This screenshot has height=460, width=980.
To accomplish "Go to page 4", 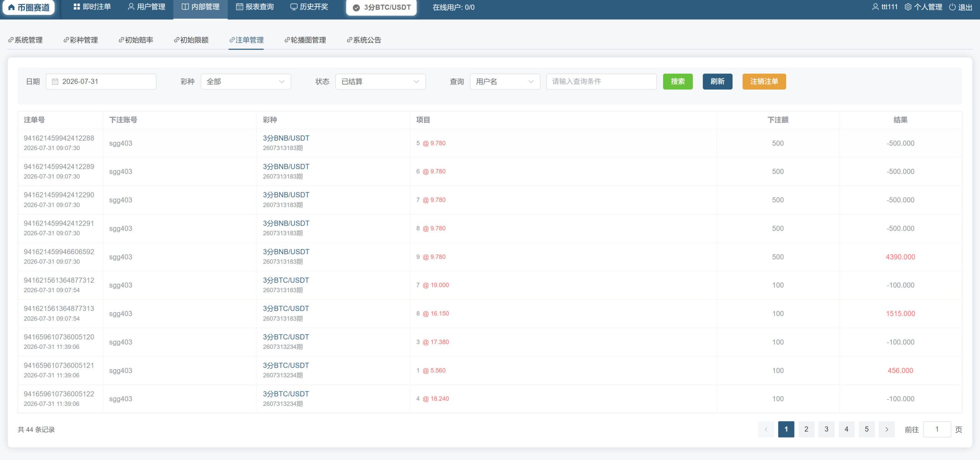I will [x=846, y=429].
